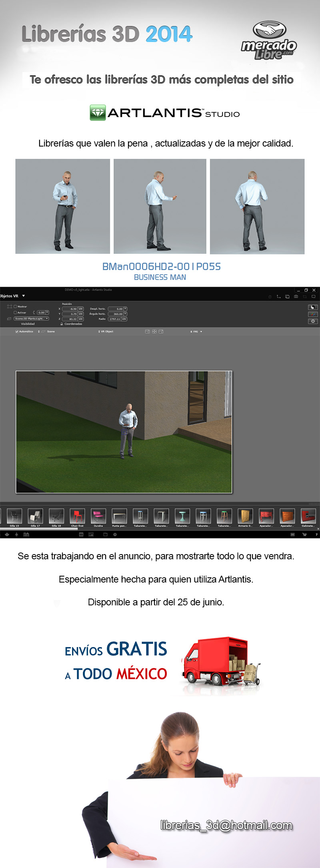
Task: Toggle the Coordenadas lock icon
Action: [62, 324]
